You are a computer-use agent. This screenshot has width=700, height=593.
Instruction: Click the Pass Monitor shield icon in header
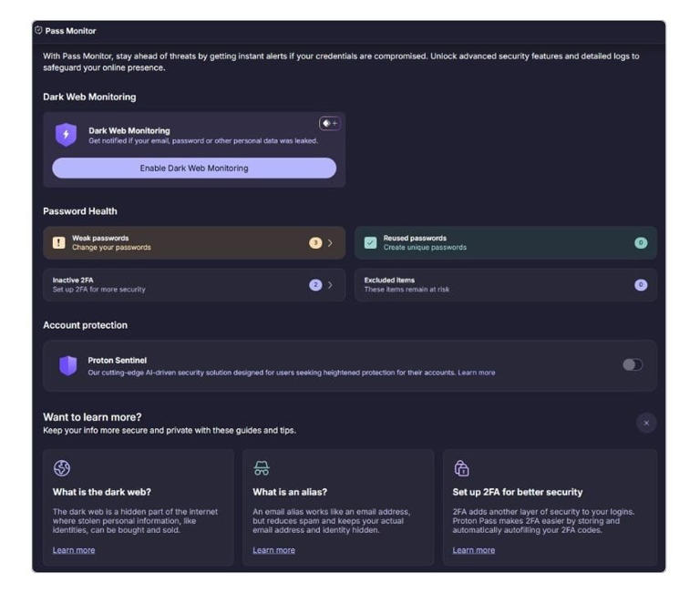click(38, 30)
